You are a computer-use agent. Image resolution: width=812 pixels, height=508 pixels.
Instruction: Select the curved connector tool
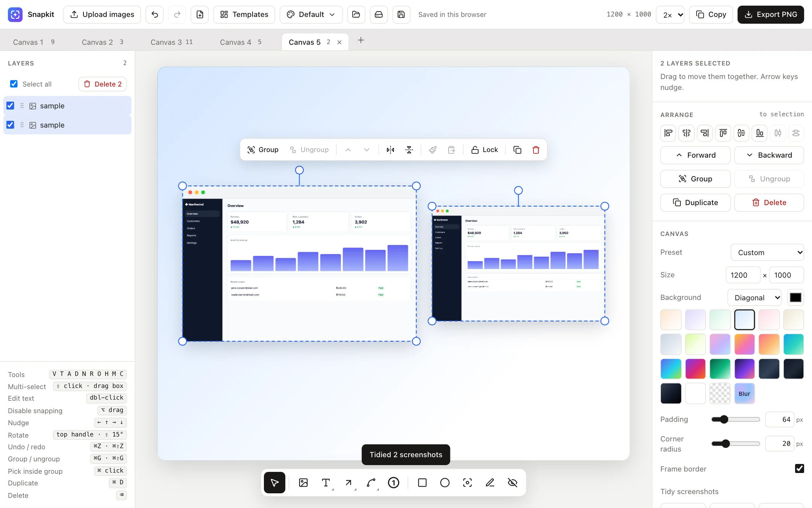point(371,482)
